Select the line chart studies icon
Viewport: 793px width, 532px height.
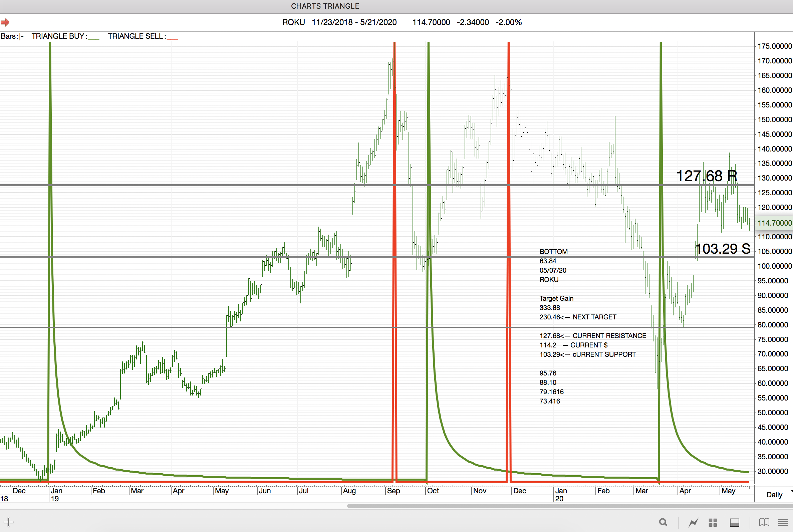tap(693, 523)
